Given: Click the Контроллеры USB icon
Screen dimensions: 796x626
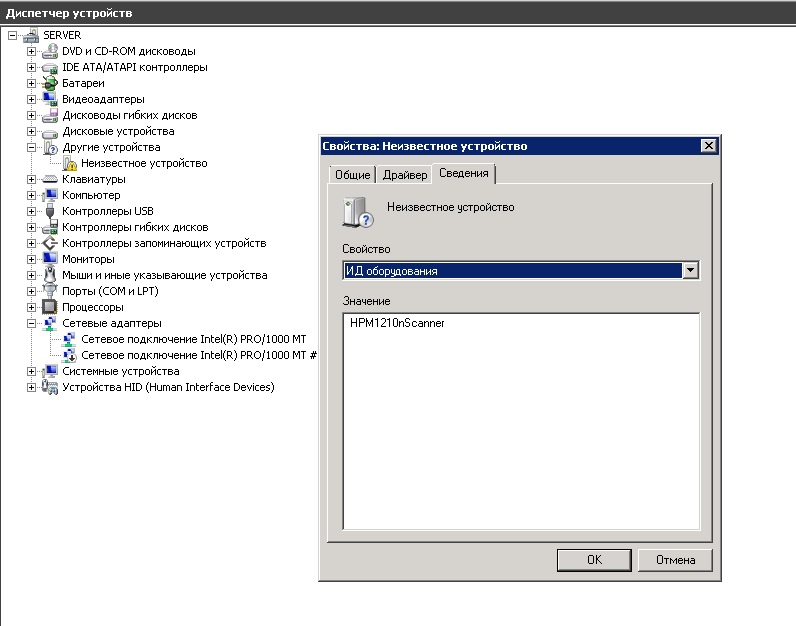Looking at the screenshot, I should (50, 211).
